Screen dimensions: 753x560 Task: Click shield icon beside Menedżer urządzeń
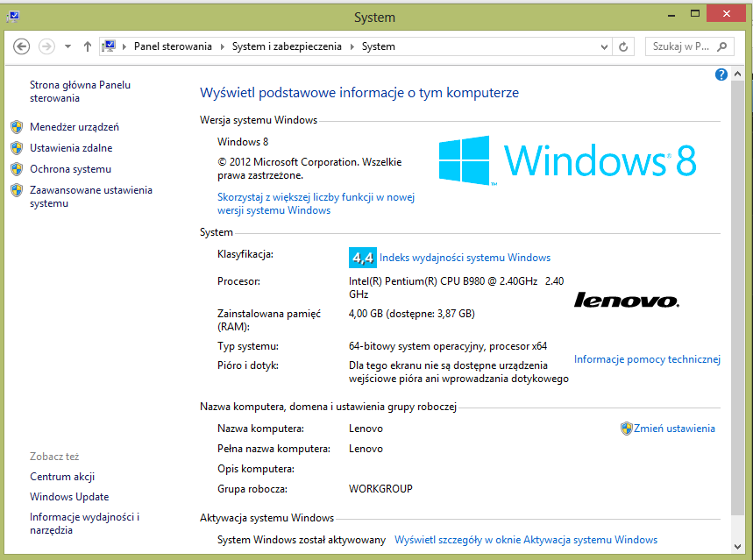17,127
